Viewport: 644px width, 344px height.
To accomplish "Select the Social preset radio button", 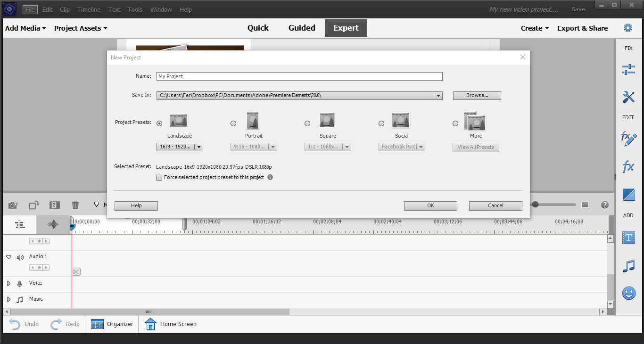I will click(381, 123).
